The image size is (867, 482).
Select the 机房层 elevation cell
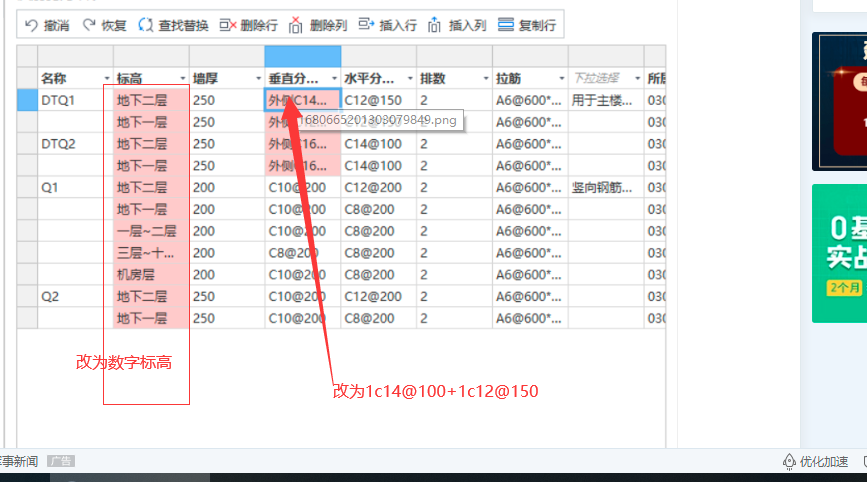point(151,275)
